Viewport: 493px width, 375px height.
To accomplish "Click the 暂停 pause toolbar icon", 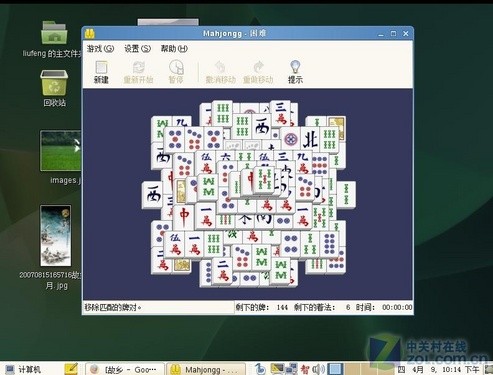I will [x=176, y=72].
